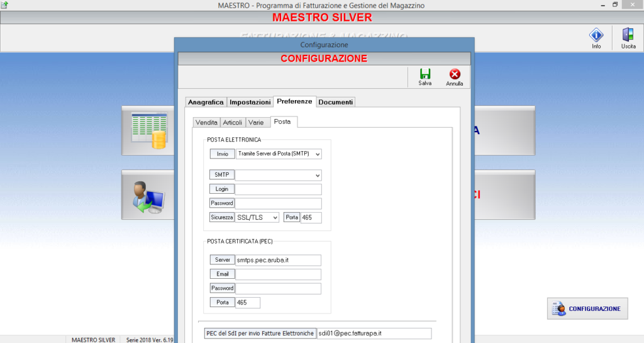
Task: Switch to the Anagrafica tab
Action: pos(206,103)
